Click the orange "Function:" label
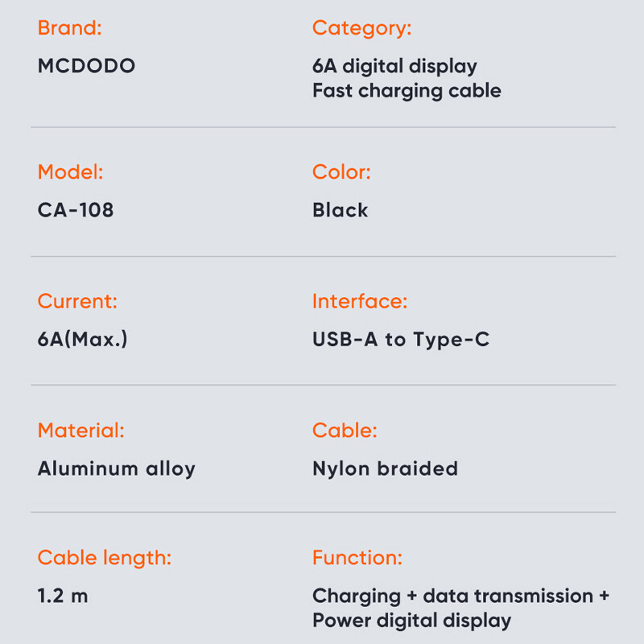The height and width of the screenshot is (644, 644). click(357, 558)
